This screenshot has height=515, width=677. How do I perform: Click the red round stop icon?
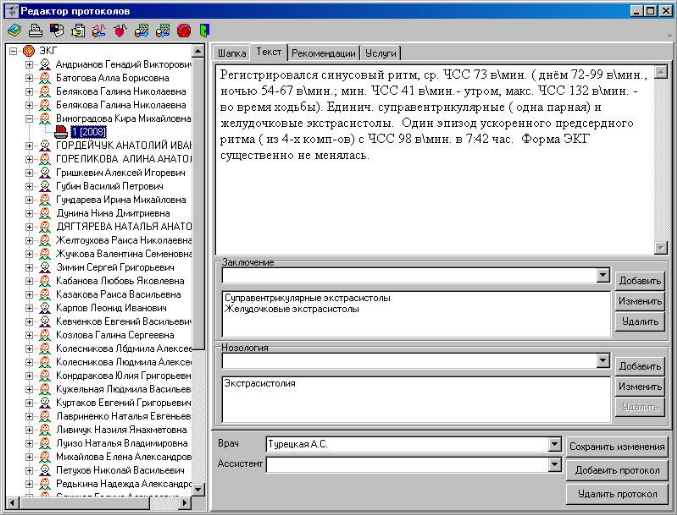point(184,30)
